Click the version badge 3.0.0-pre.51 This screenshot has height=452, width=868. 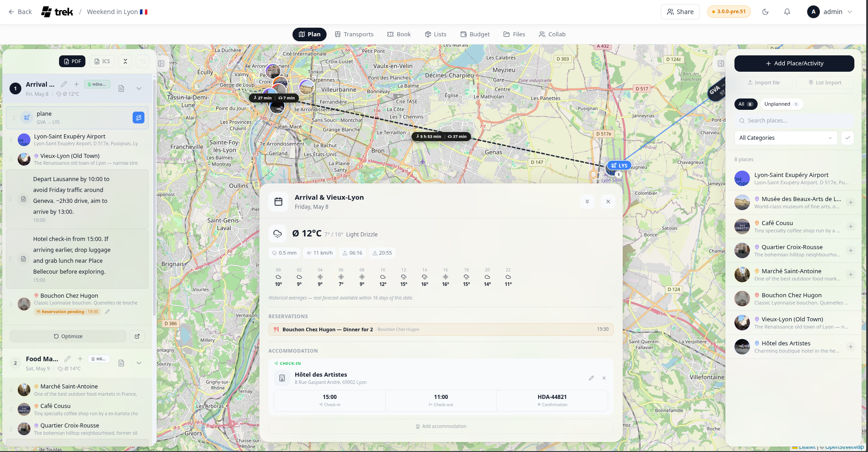(x=729, y=12)
